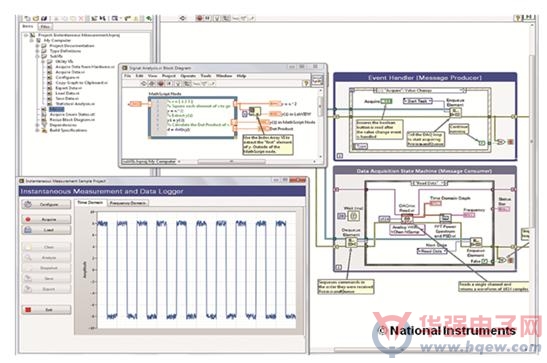Click MathScript Node script text area
547x363 pixels.
click(x=198, y=118)
